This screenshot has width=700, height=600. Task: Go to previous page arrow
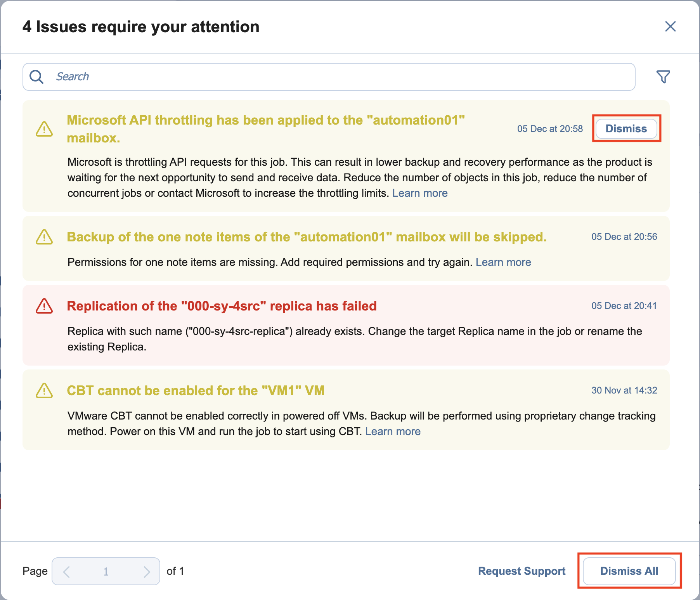coord(67,571)
